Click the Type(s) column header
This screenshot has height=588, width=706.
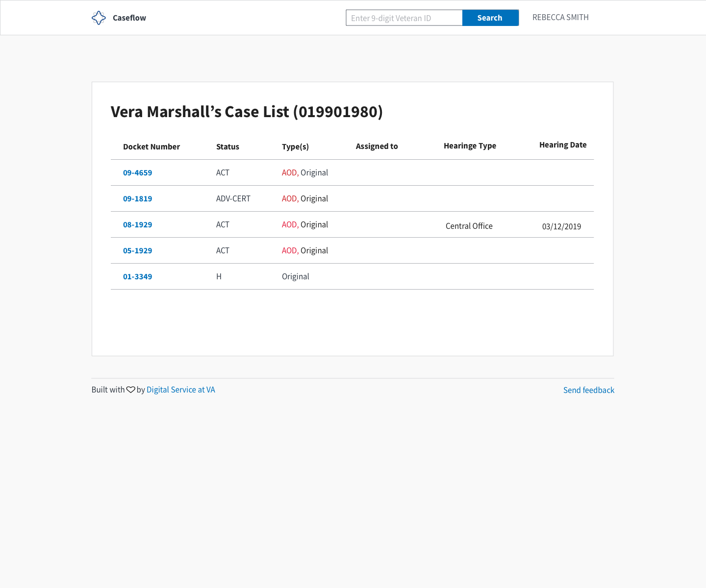click(x=295, y=147)
